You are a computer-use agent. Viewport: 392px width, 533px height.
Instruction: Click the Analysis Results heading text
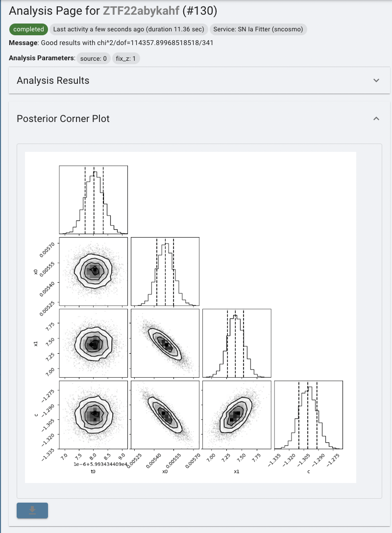(x=53, y=80)
